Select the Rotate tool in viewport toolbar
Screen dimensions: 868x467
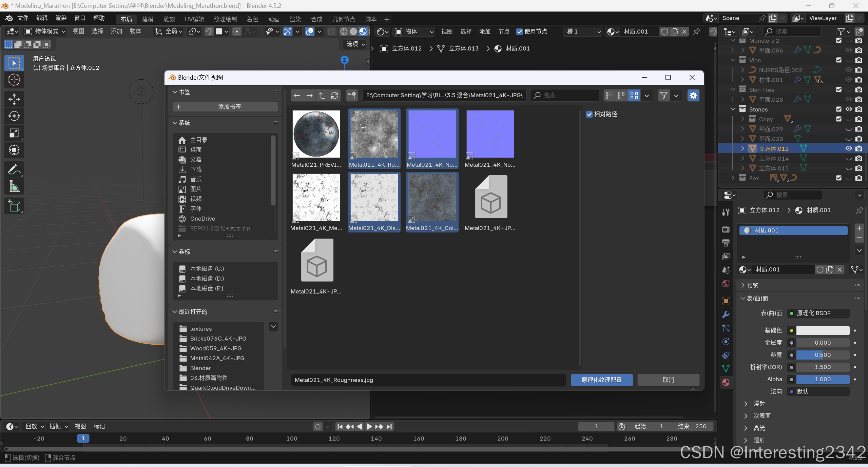point(14,116)
